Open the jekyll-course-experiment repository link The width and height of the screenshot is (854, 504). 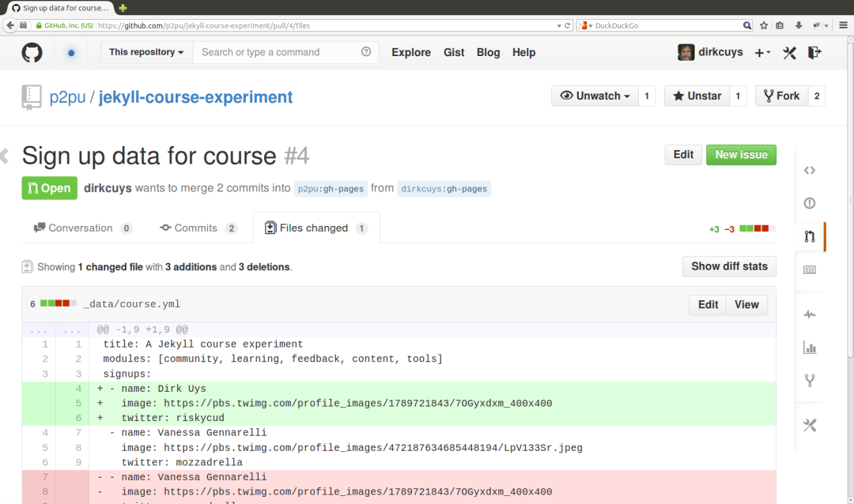pyautogui.click(x=195, y=97)
